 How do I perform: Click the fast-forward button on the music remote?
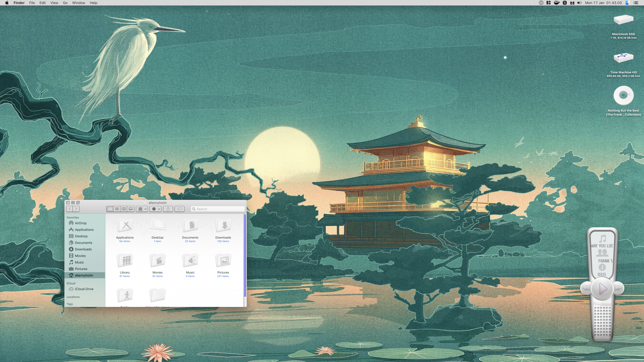pos(618,288)
